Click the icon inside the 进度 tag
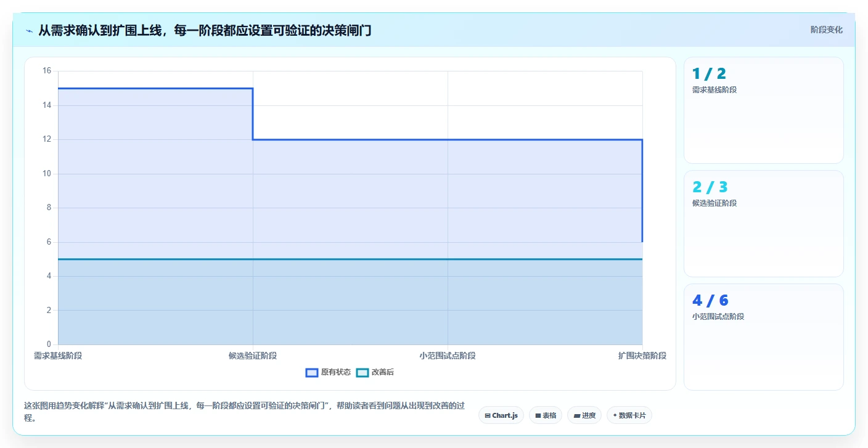 point(576,416)
